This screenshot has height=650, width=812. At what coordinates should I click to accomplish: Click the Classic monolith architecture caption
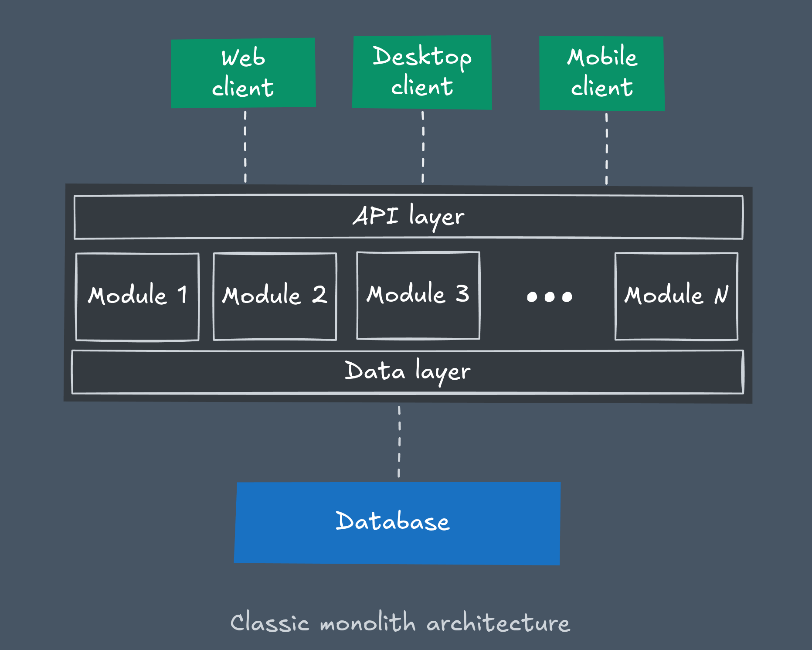tap(400, 623)
